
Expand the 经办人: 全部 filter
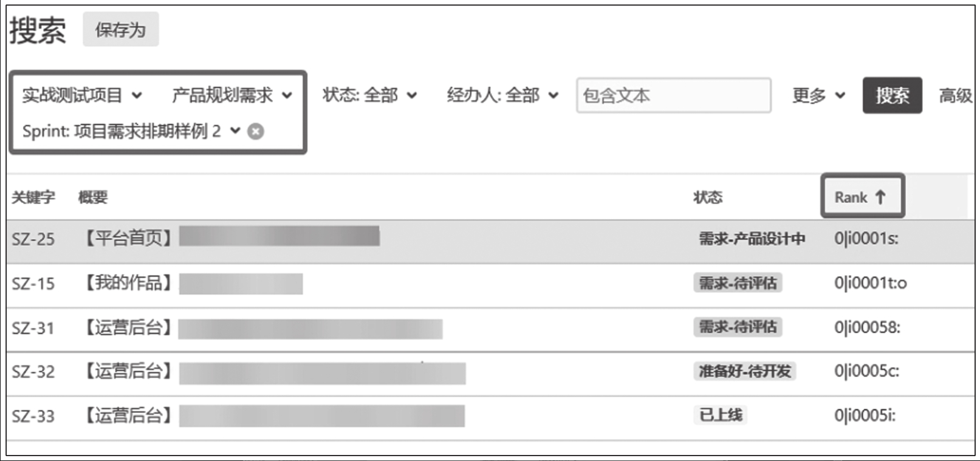[502, 95]
